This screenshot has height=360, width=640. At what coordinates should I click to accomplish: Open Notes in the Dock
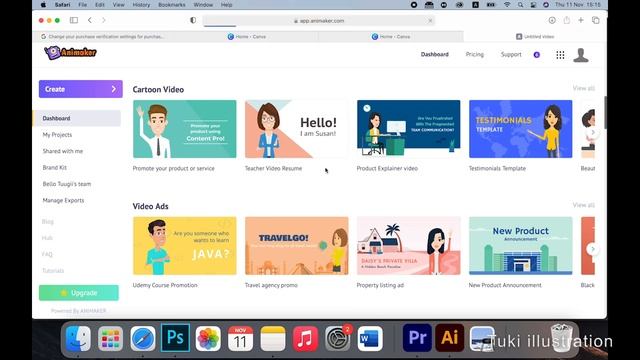[x=273, y=338]
